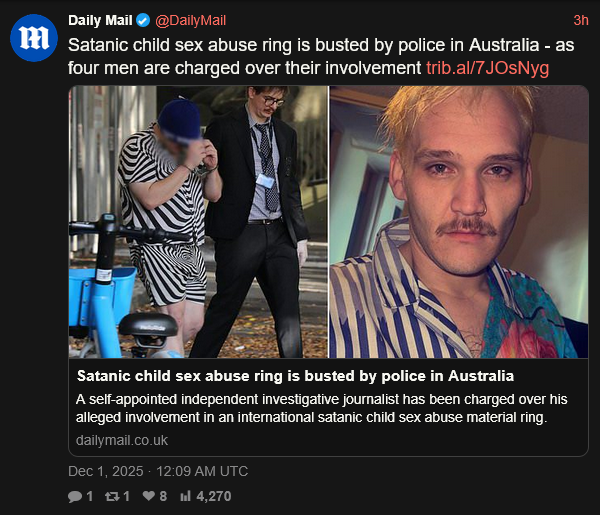The image size is (600, 515).
Task: Click the like count number 8
Action: click(163, 496)
